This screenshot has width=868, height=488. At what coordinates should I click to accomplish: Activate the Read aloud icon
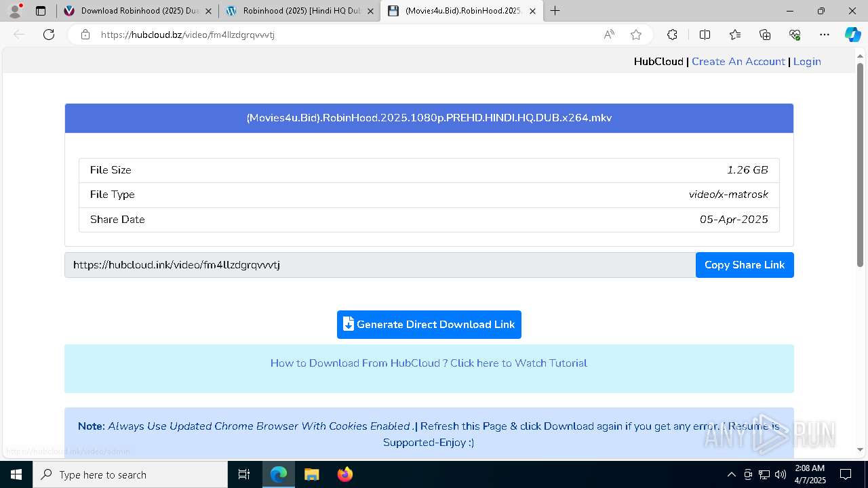click(x=609, y=35)
